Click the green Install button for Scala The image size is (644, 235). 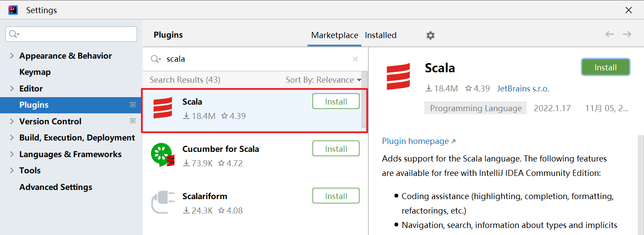(605, 68)
